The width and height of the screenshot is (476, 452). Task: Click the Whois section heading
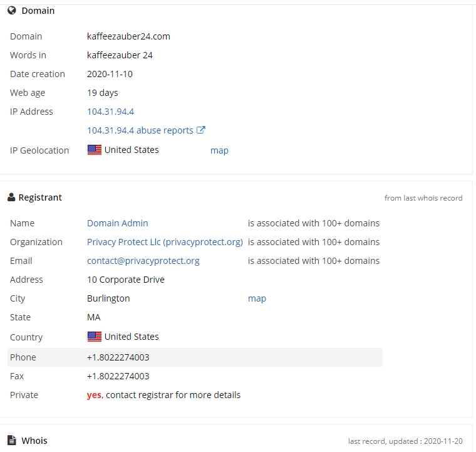(34, 441)
